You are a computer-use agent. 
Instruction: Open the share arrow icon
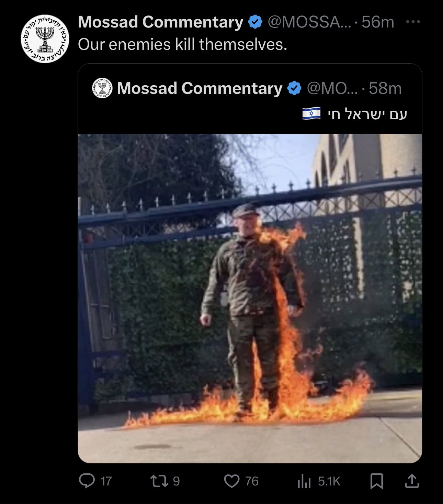[x=412, y=481]
